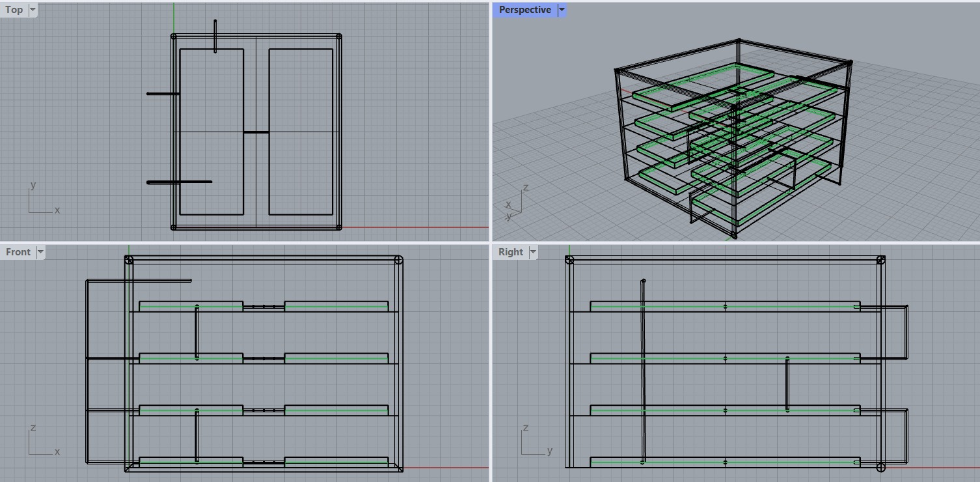980x482 pixels.
Task: Select the Right viewport title label
Action: (x=511, y=252)
